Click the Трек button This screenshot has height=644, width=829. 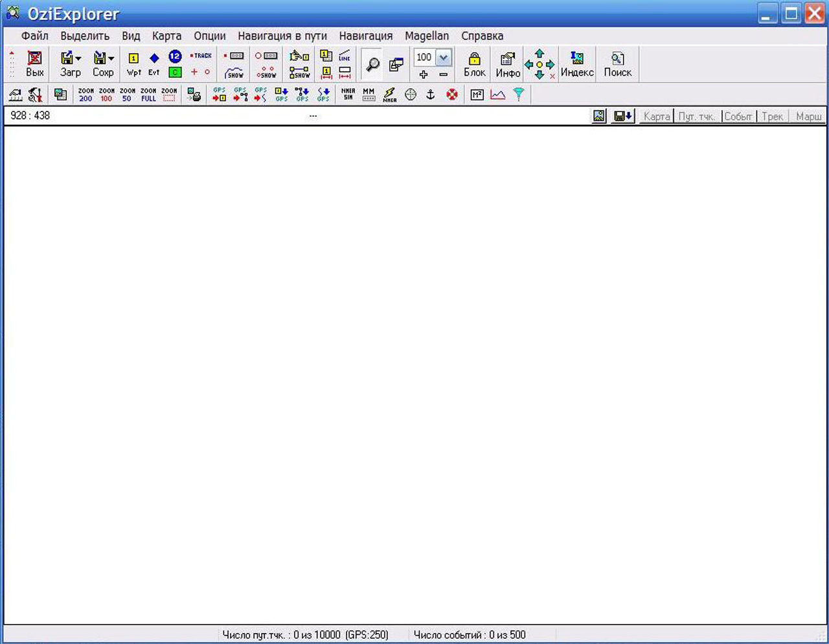(x=773, y=117)
